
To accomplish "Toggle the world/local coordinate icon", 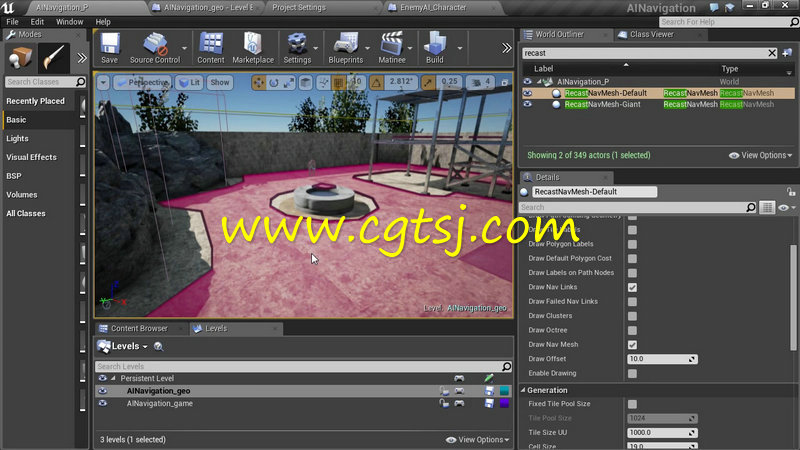I will tap(306, 82).
